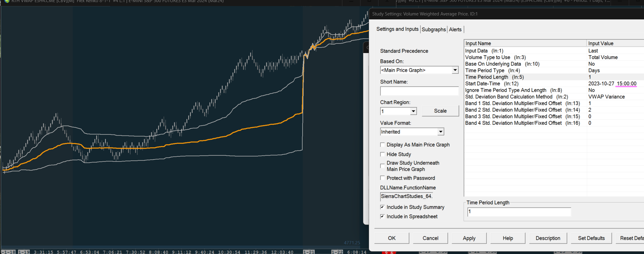
Task: Open the Alerts tab
Action: coord(455,29)
